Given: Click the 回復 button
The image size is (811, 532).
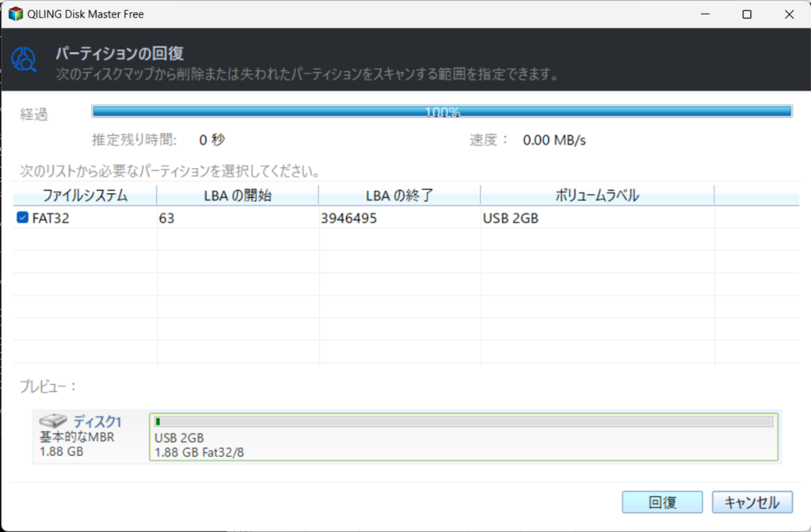Looking at the screenshot, I should click(662, 502).
